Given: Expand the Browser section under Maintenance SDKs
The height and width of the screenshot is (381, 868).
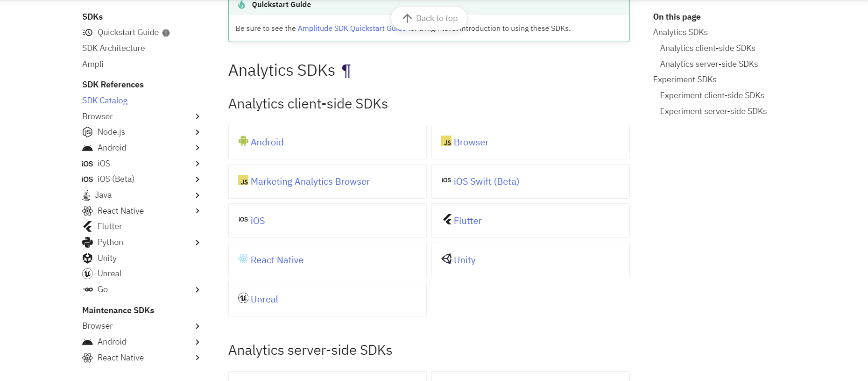Looking at the screenshot, I should (198, 326).
